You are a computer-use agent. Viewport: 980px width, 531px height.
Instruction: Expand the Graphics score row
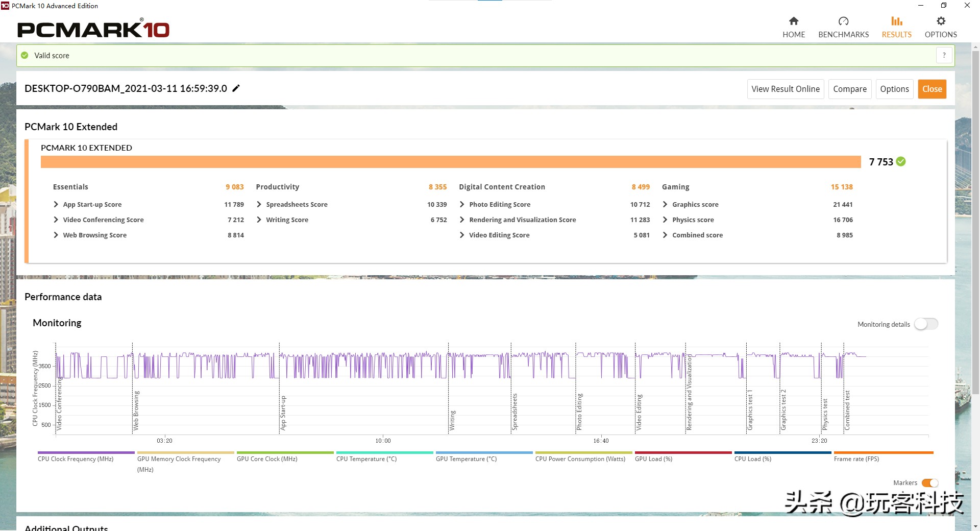pyautogui.click(x=665, y=204)
